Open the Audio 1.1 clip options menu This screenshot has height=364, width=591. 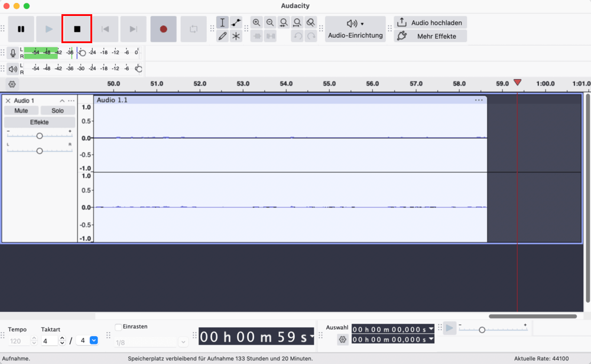click(x=479, y=100)
